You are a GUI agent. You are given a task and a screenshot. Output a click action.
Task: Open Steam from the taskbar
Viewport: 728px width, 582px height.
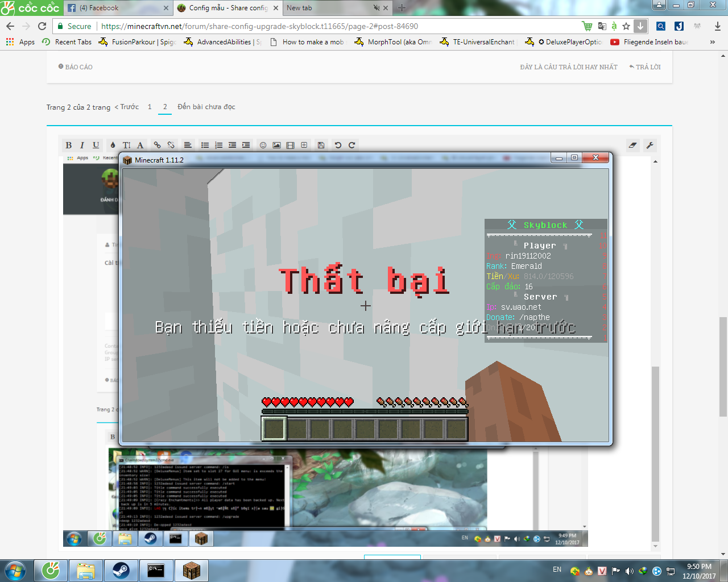pos(121,571)
